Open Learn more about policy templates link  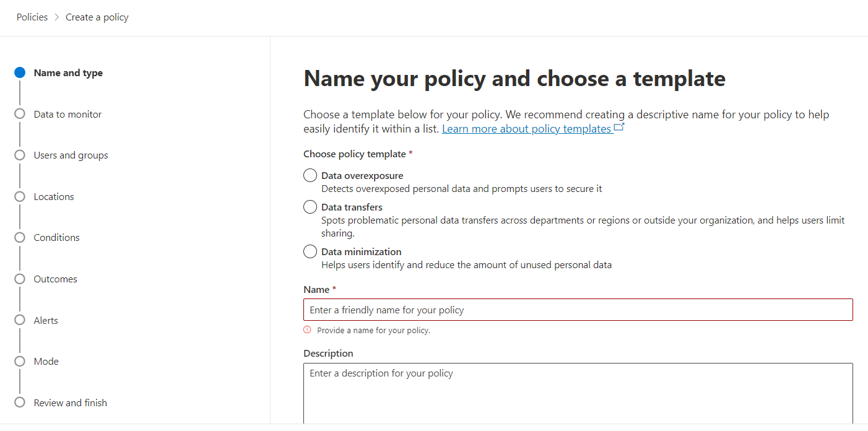click(x=526, y=129)
